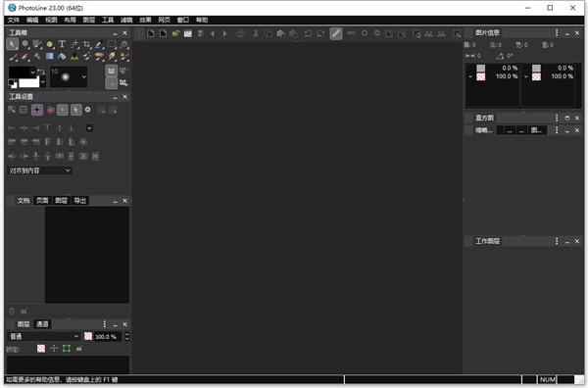The image size is (588, 388).
Task: Click the undo arrow icon
Action: pos(309,33)
